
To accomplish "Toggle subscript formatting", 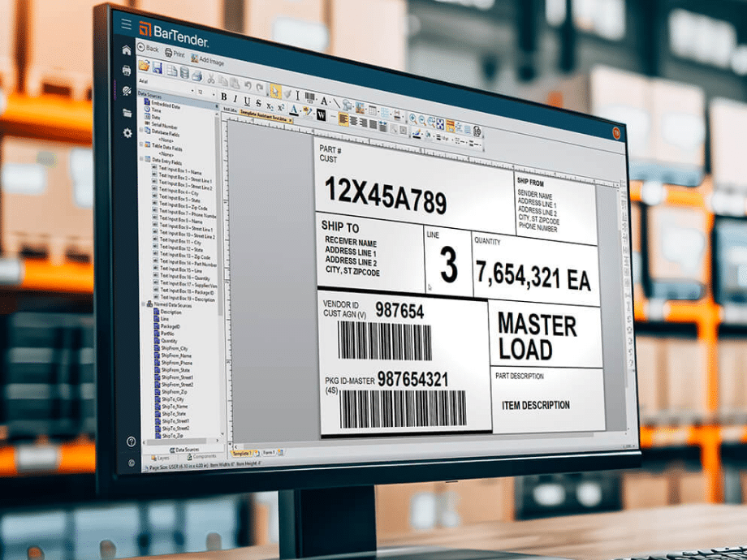I will point(270,106).
